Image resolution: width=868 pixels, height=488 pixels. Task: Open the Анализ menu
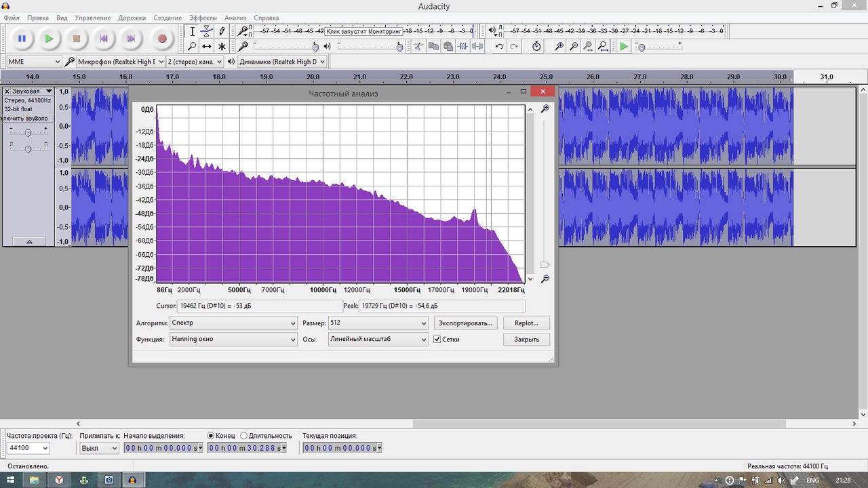tap(235, 18)
